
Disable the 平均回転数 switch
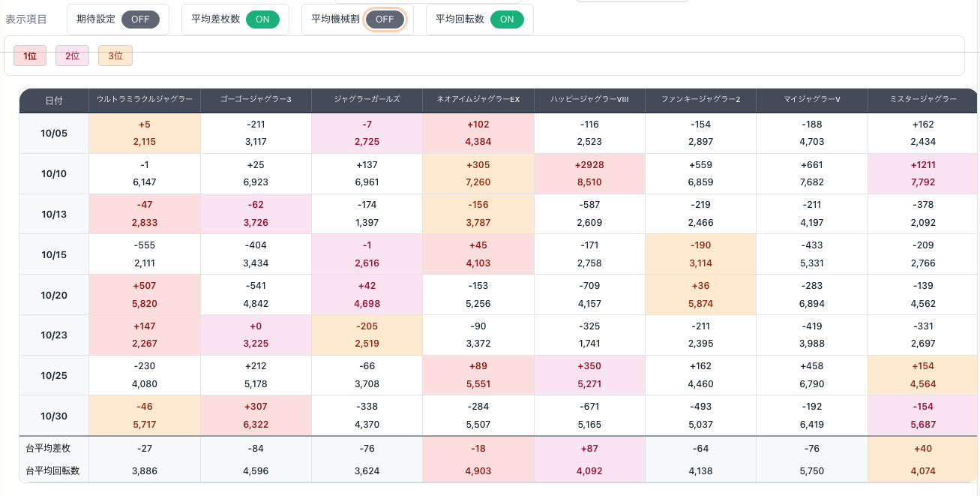[507, 20]
